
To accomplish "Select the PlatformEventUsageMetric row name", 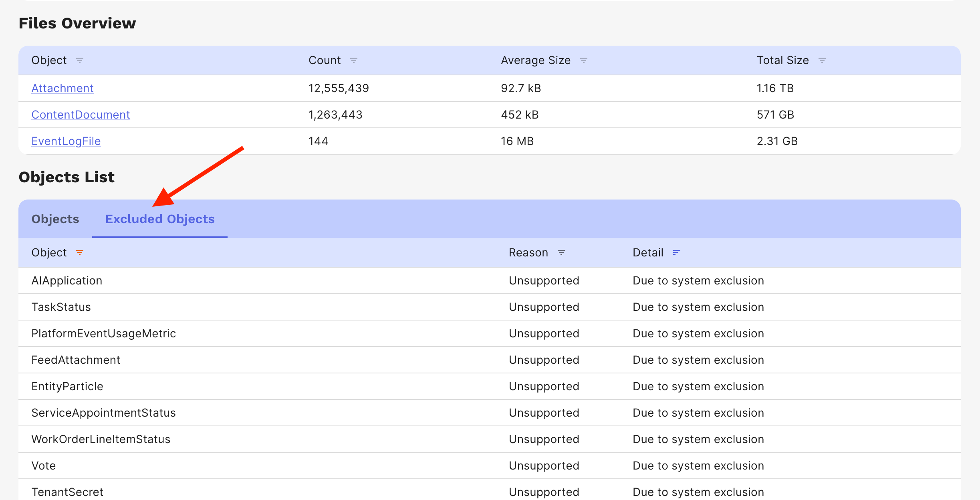I will (x=104, y=333).
